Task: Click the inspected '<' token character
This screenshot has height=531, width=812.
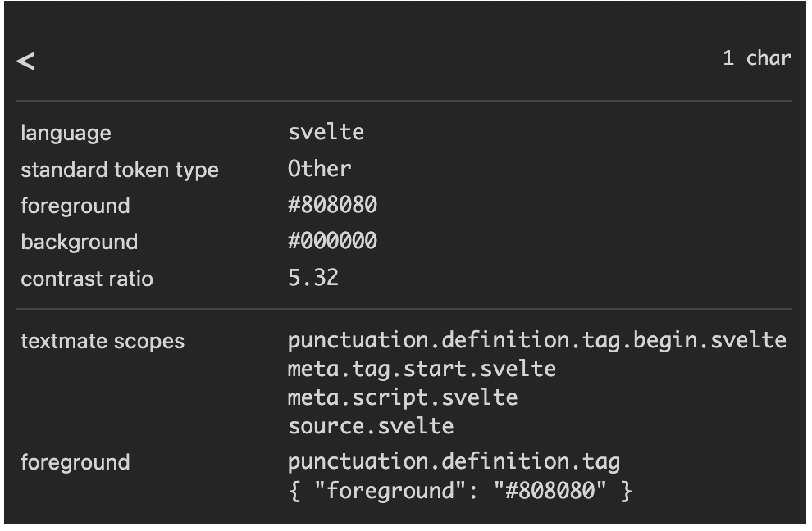Action: pyautogui.click(x=25, y=61)
